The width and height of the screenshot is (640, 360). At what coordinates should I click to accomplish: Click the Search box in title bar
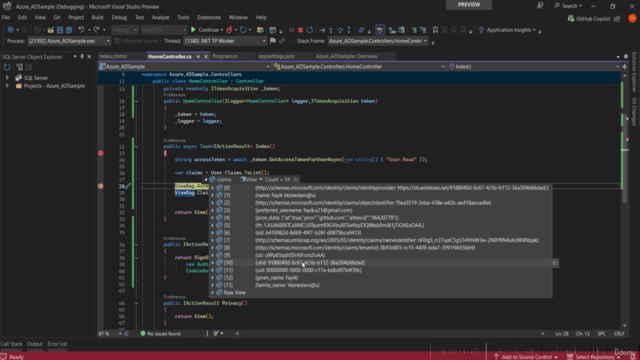coord(568,6)
